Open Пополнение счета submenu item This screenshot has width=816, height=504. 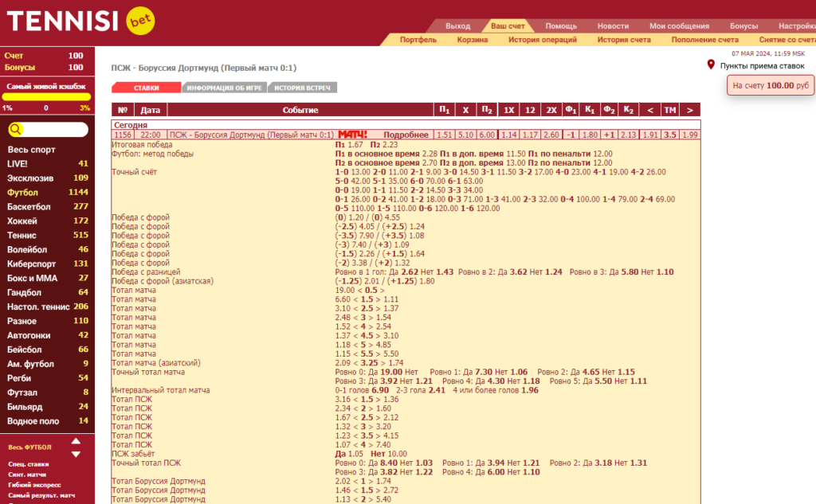coord(704,40)
